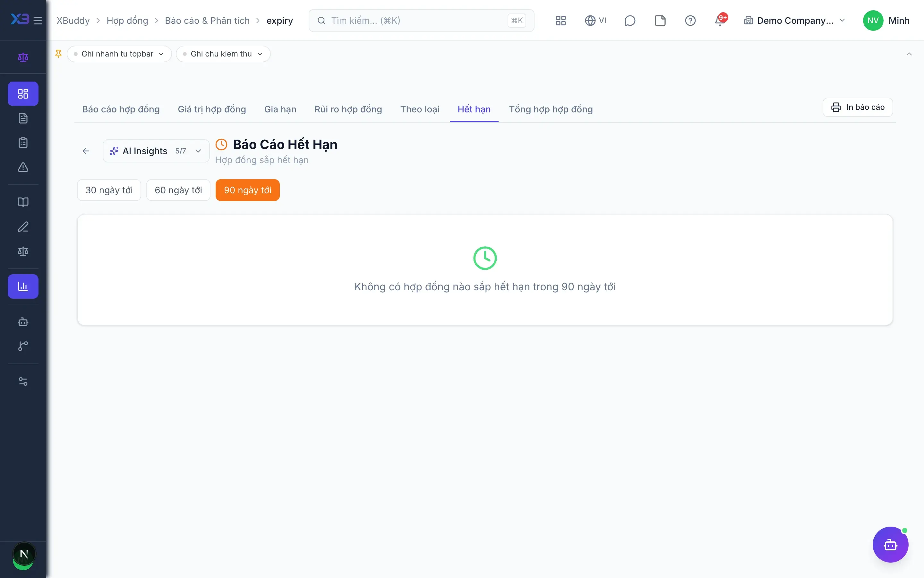
Task: Open the AI Insights 5/7 dropdown
Action: [156, 151]
